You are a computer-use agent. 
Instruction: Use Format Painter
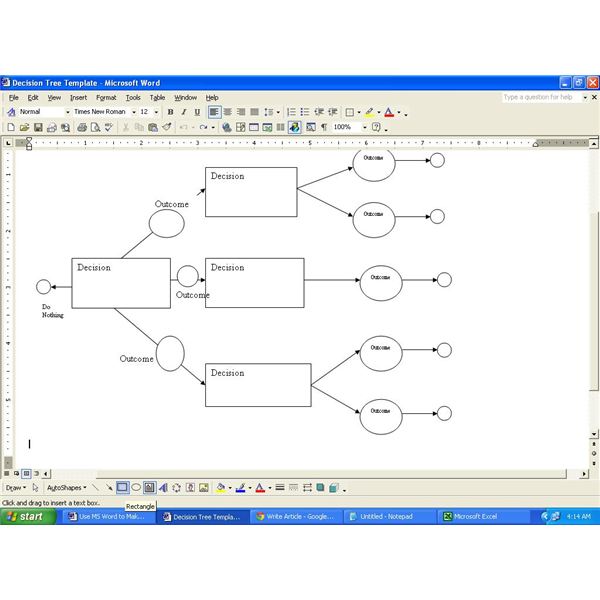pos(167,127)
